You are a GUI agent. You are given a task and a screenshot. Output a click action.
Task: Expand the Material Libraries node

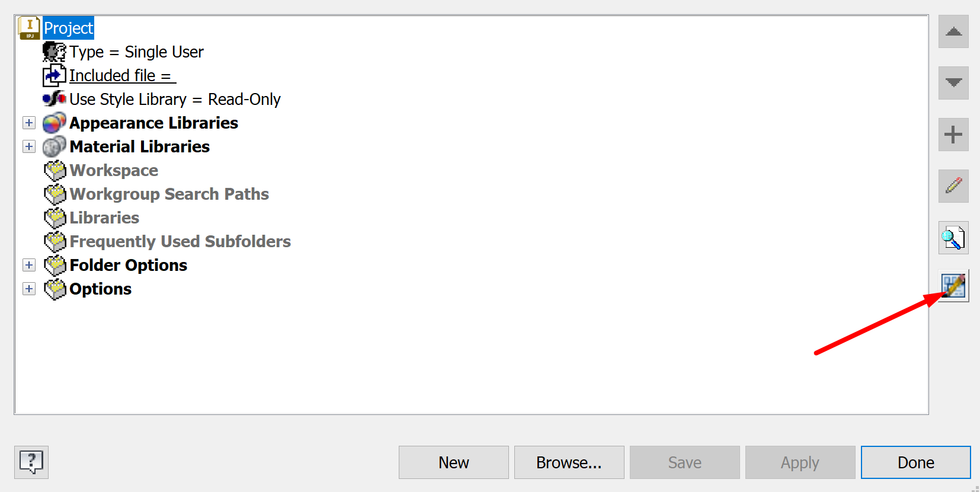pos(28,146)
